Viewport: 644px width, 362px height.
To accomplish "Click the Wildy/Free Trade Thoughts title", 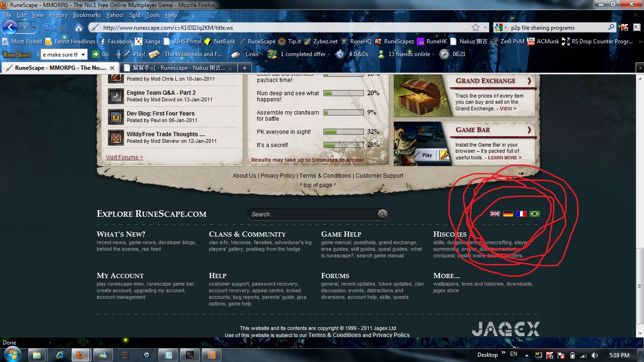I will point(166,134).
